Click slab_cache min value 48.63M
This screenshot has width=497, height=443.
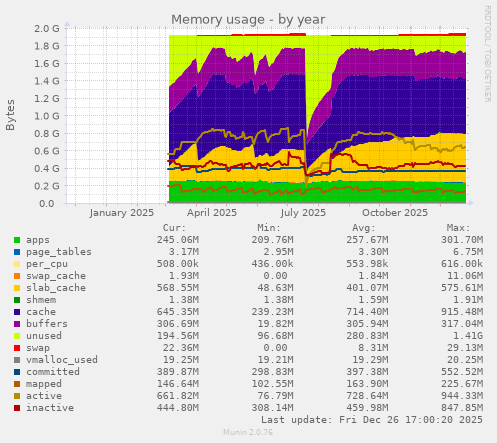[276, 288]
